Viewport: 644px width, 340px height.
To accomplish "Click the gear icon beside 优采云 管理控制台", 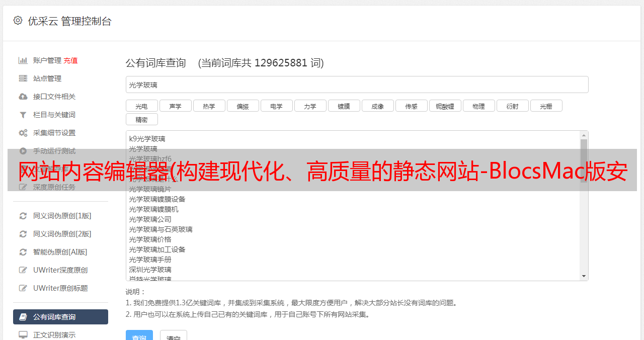I will pos(18,21).
